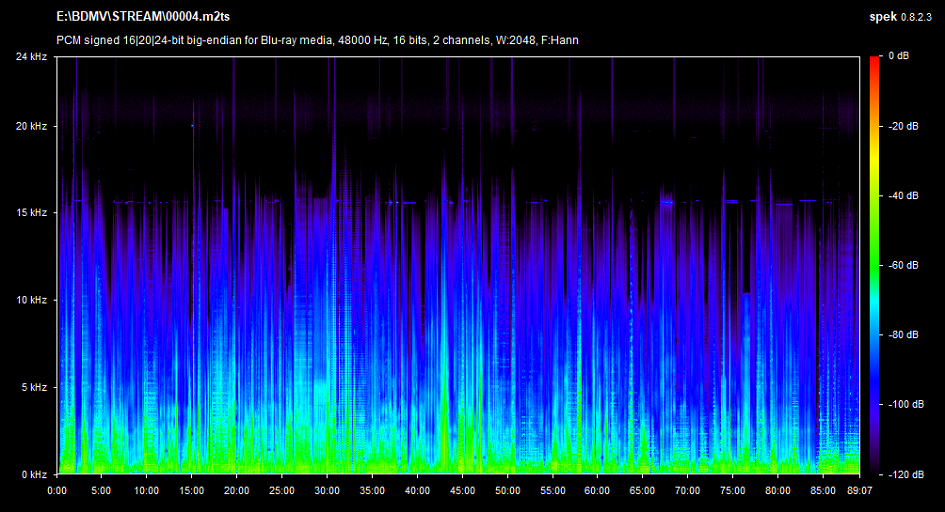This screenshot has height=512, width=945.
Task: Select the 75:00 time axis marker
Action: point(732,491)
